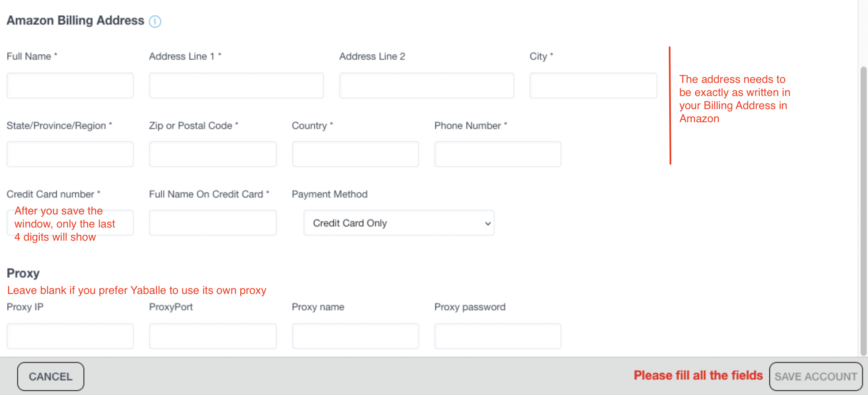Click the Phone Number field

(x=497, y=154)
